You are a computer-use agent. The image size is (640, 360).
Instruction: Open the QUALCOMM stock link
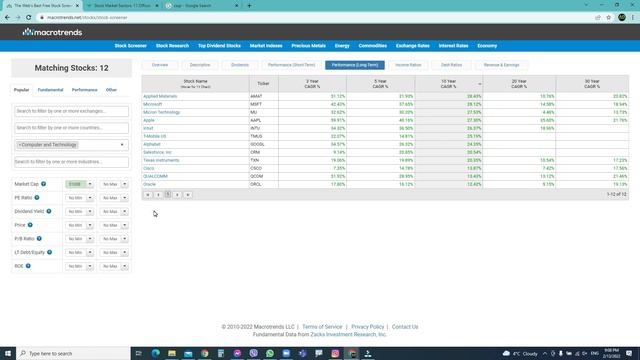click(x=155, y=176)
